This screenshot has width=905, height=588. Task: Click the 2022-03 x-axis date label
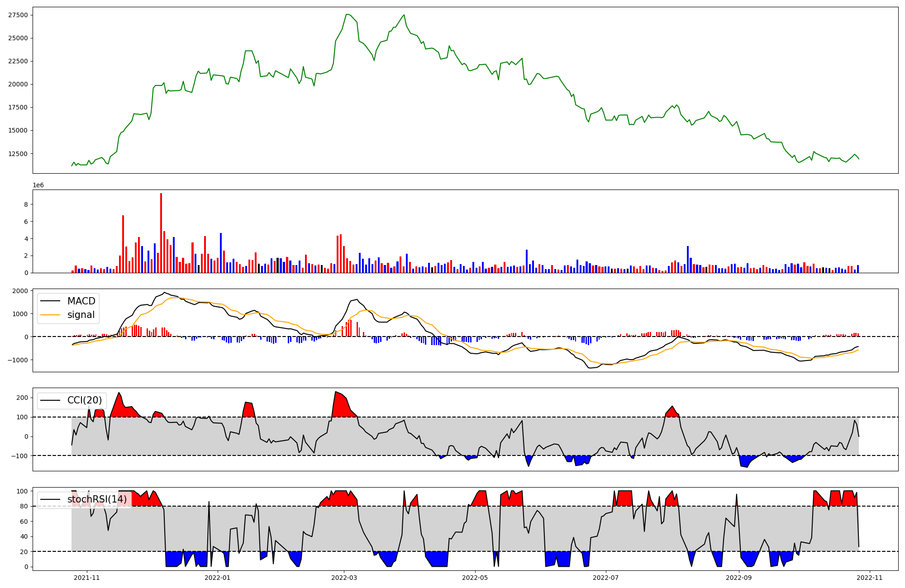[344, 578]
